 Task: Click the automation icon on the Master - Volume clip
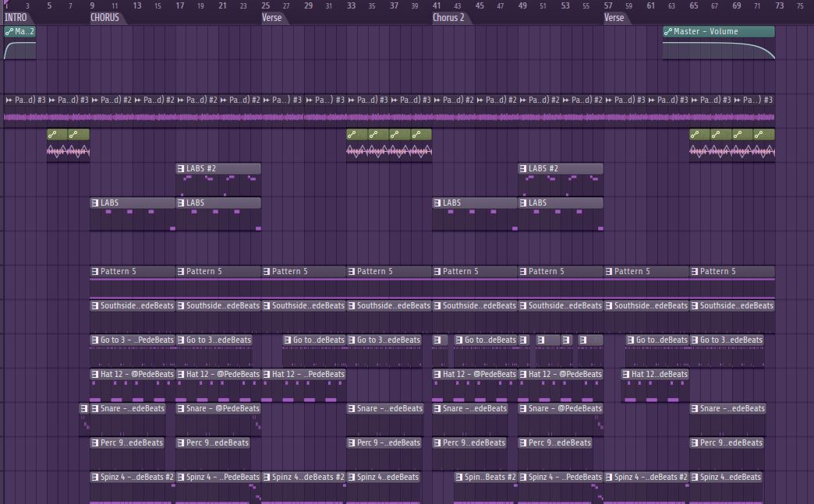click(668, 31)
